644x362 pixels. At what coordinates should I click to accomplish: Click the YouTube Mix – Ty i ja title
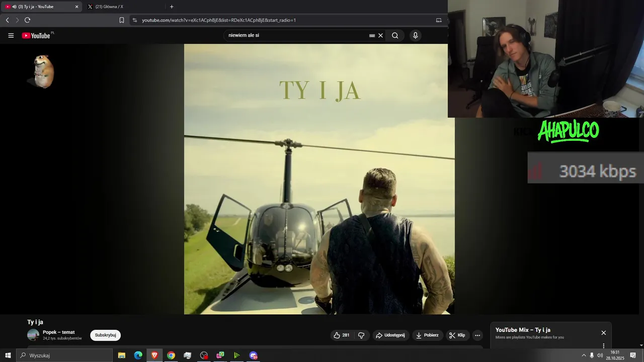pos(523,330)
